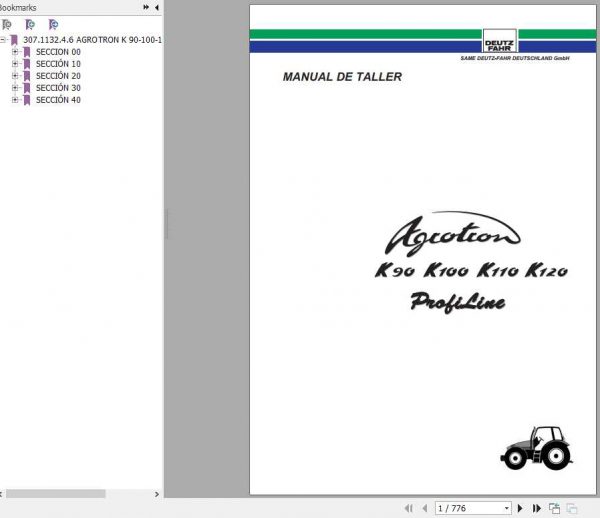Screen dimensions: 600x518
Task: Click the tractor illustration on the cover
Action: point(536,448)
